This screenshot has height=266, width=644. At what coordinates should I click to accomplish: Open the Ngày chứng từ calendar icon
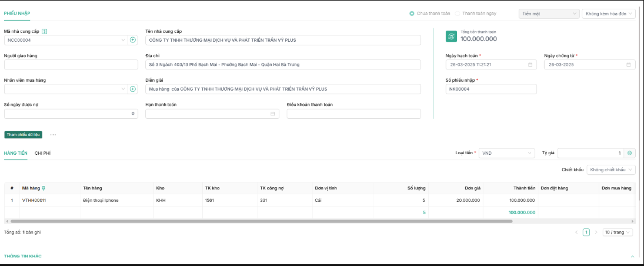(x=628, y=65)
